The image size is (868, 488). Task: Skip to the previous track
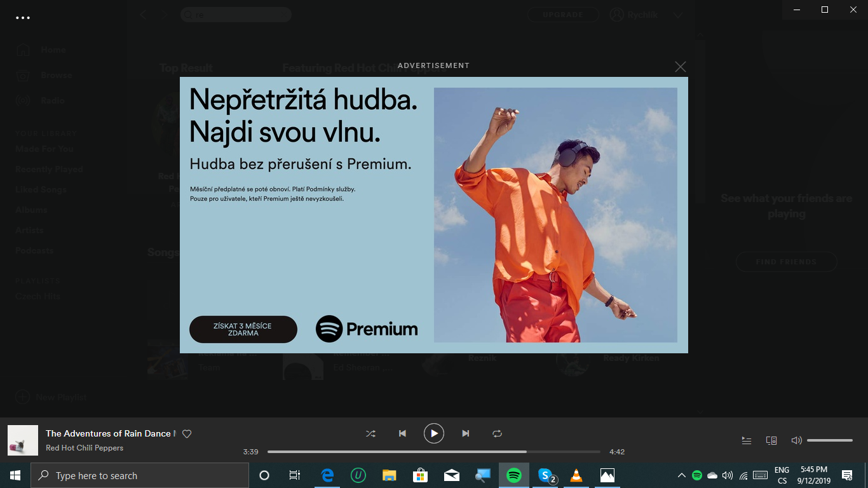(402, 433)
